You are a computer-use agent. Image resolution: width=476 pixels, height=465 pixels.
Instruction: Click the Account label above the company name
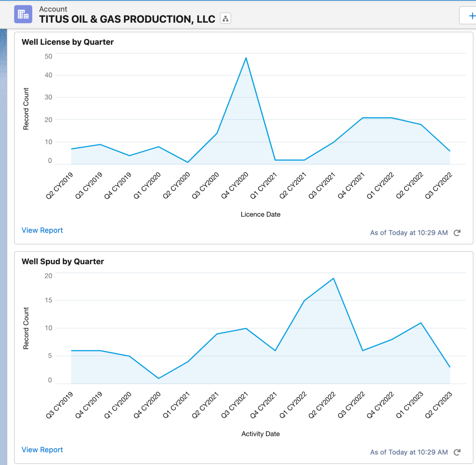[x=53, y=9]
